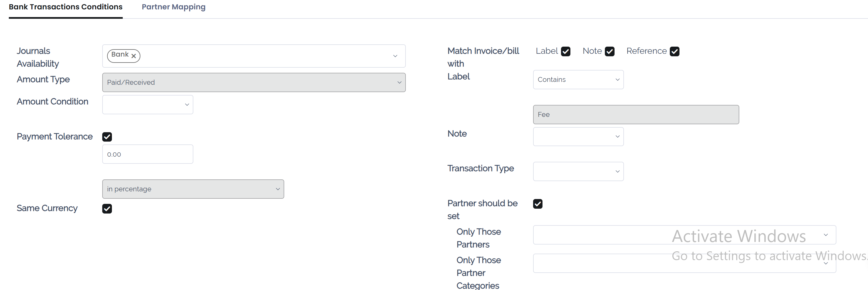This screenshot has height=290, width=868.
Task: Open the in percentage tolerance type dropdown
Action: coord(193,189)
